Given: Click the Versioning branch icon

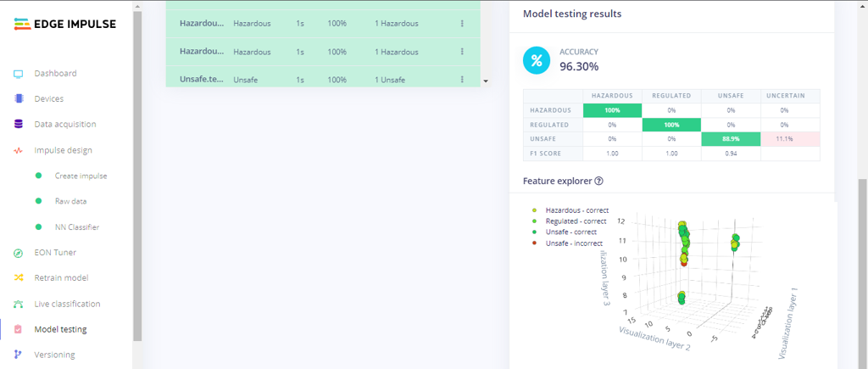Looking at the screenshot, I should pyautogui.click(x=18, y=355).
